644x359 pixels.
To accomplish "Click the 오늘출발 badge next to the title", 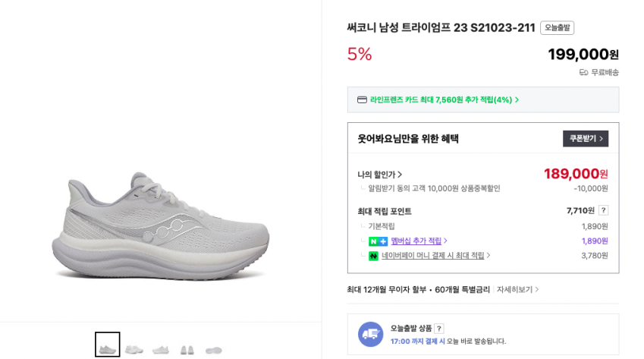I will [557, 28].
